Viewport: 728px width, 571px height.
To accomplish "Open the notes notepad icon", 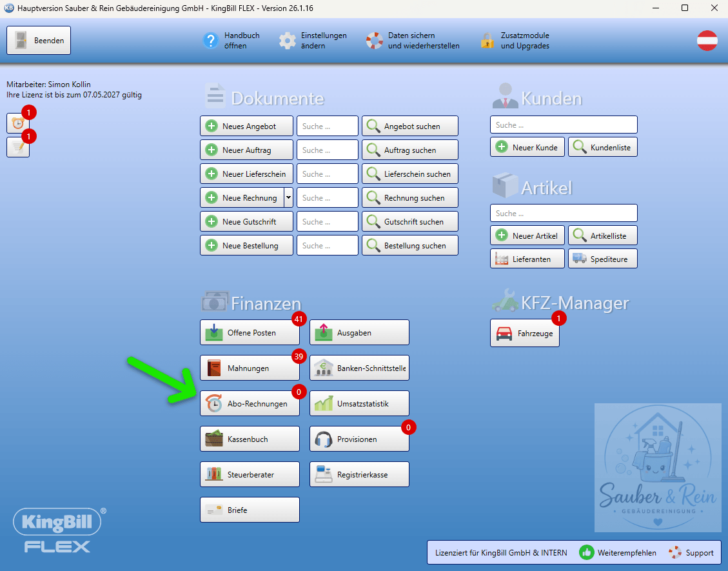I will pyautogui.click(x=18, y=147).
